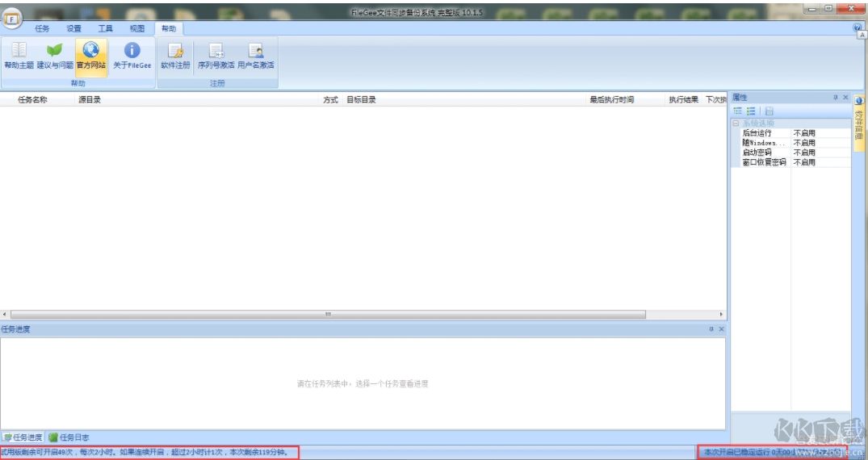
Task: Click the help icon at top right
Action: [858, 27]
